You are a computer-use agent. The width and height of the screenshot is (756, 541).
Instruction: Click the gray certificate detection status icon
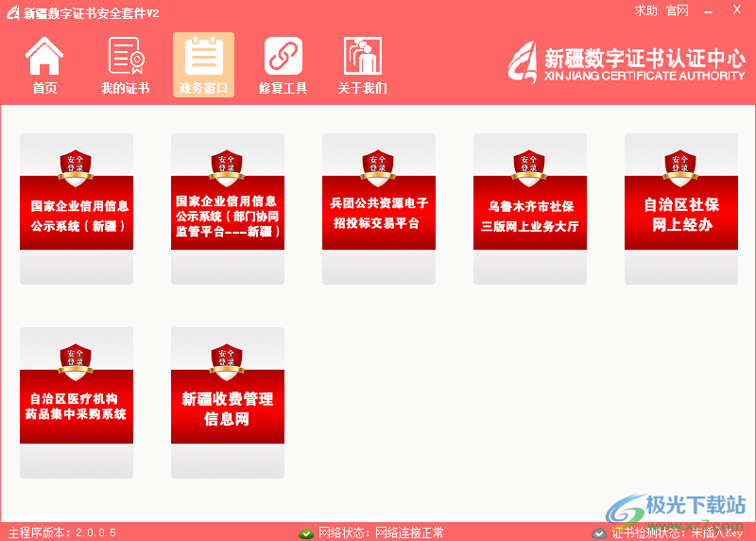coord(599,533)
